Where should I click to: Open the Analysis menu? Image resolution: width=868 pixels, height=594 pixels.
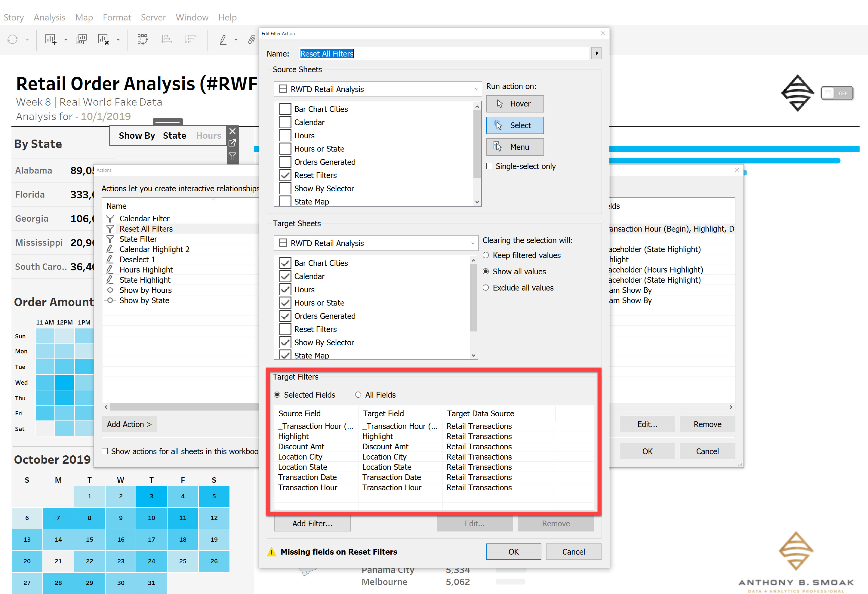pyautogui.click(x=49, y=17)
